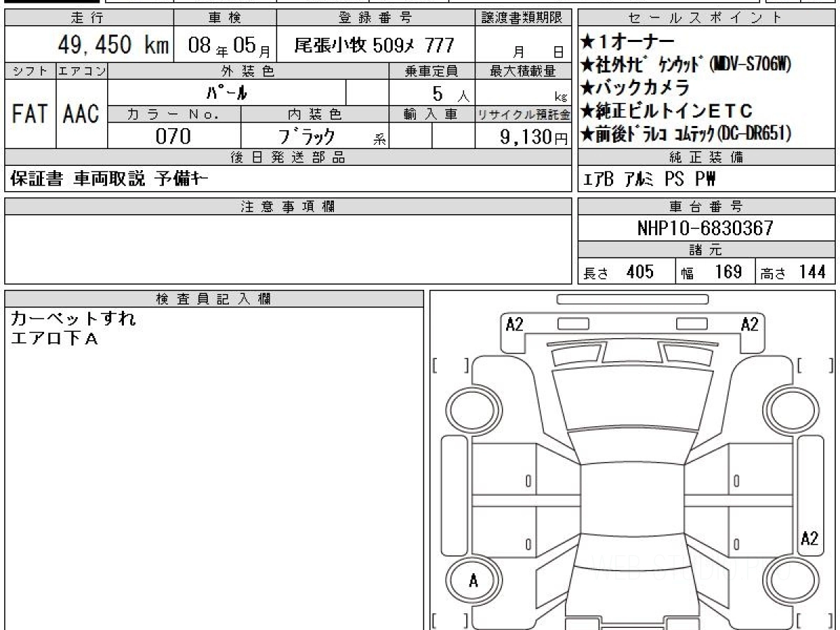Screen dimensions: 840x630
Task: Click the AAC air conditioner cell
Action: 81,115
